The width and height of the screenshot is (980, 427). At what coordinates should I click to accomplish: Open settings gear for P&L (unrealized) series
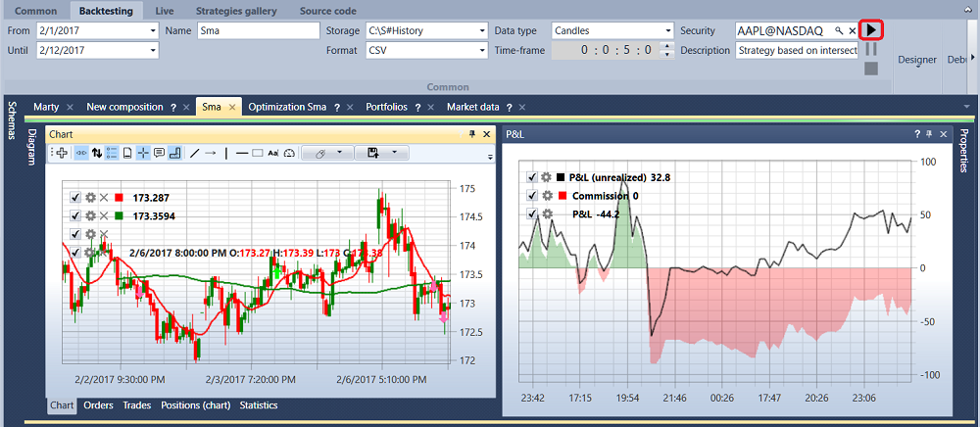click(x=546, y=177)
